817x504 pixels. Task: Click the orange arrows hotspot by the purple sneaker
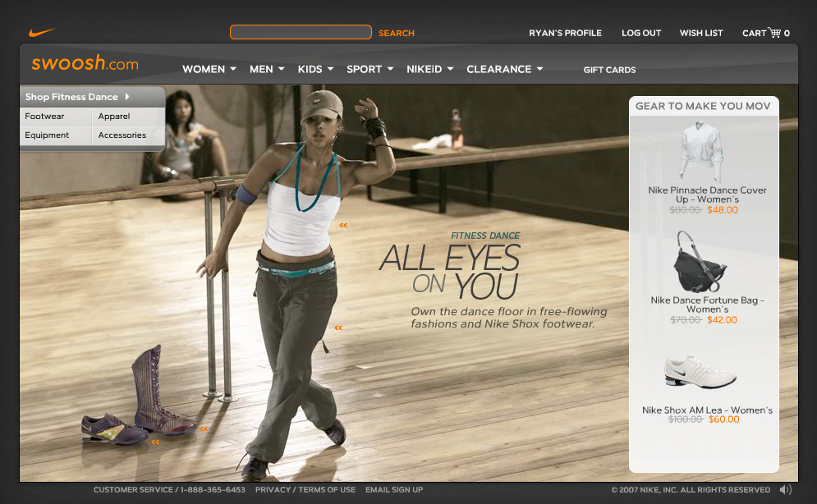(x=154, y=442)
